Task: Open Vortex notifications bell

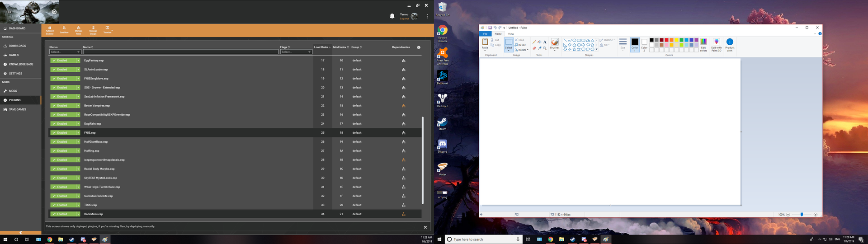Action: click(x=392, y=16)
